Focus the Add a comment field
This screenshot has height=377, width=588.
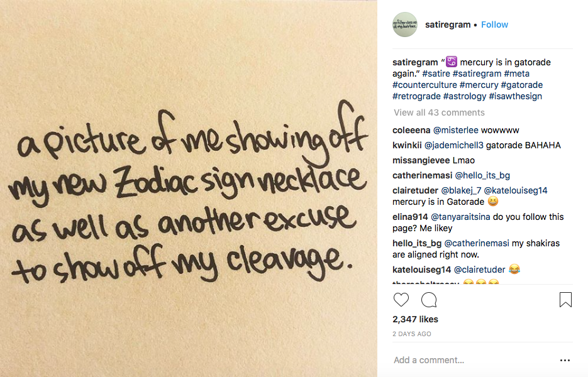click(472, 360)
